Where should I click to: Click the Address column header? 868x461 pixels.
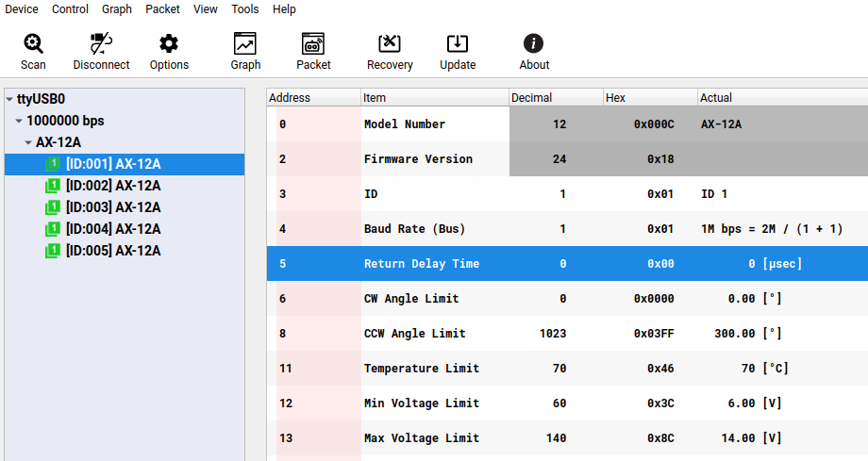[x=314, y=98]
